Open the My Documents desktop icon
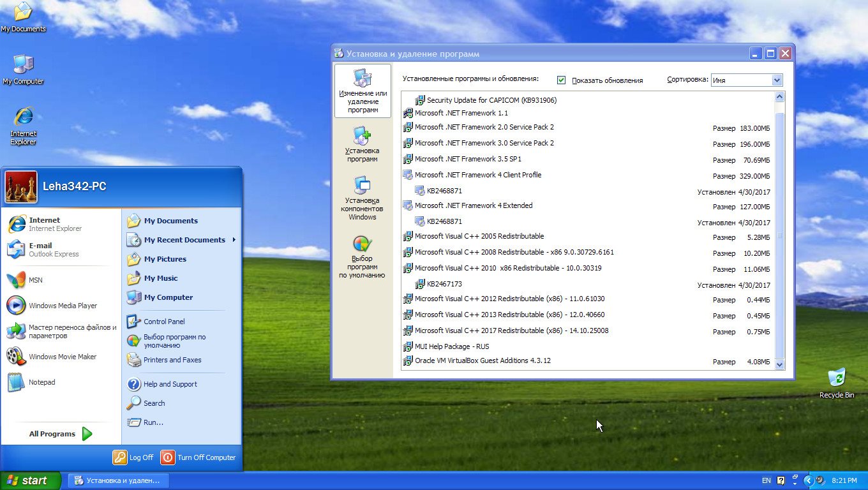 [24, 17]
